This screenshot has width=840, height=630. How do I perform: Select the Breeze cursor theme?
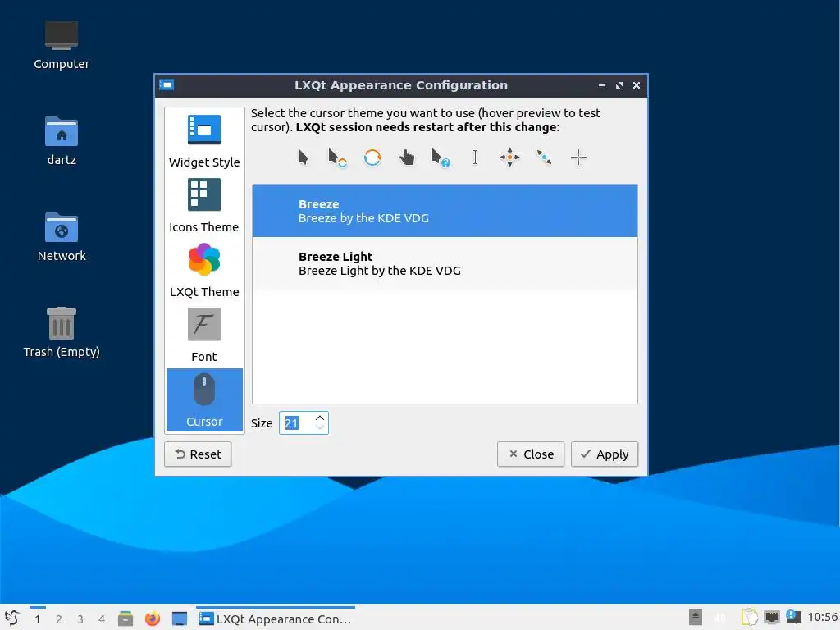click(x=445, y=211)
